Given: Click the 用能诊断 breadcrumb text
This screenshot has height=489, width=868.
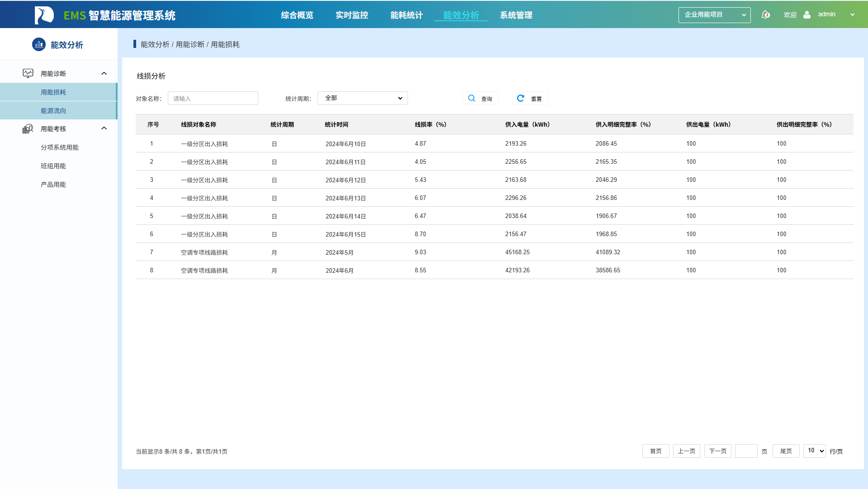Looking at the screenshot, I should (x=190, y=44).
